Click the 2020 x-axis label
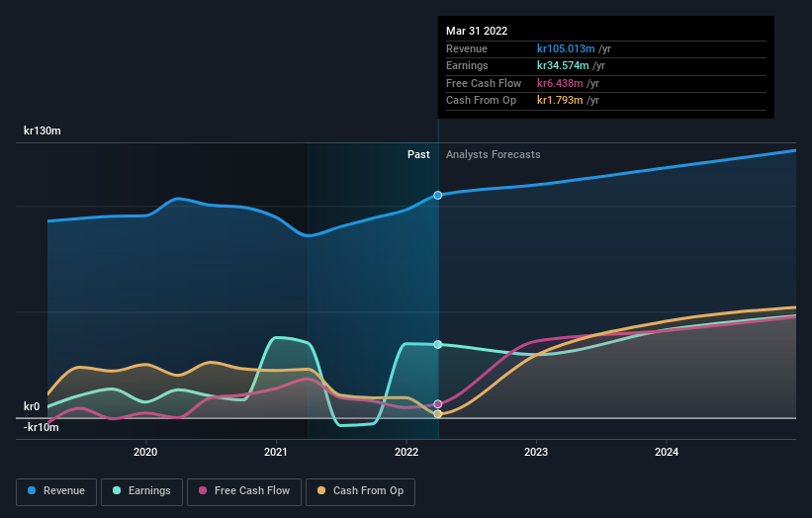The image size is (812, 518). (x=145, y=453)
